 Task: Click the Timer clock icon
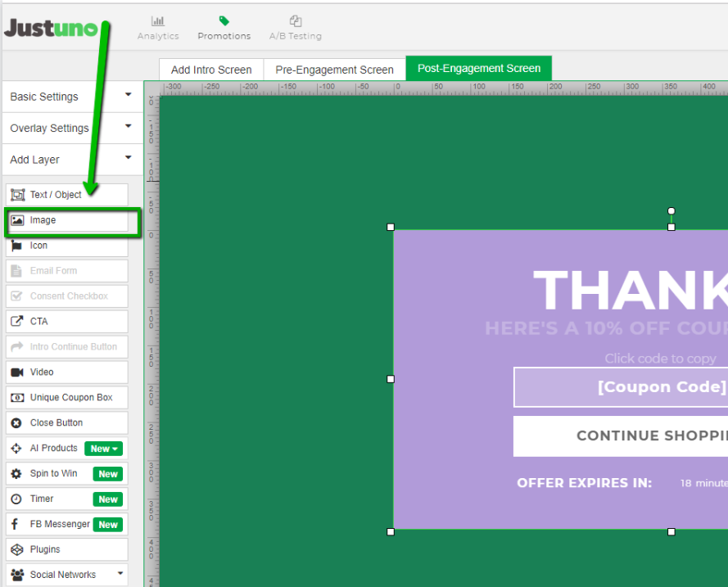pyautogui.click(x=17, y=499)
